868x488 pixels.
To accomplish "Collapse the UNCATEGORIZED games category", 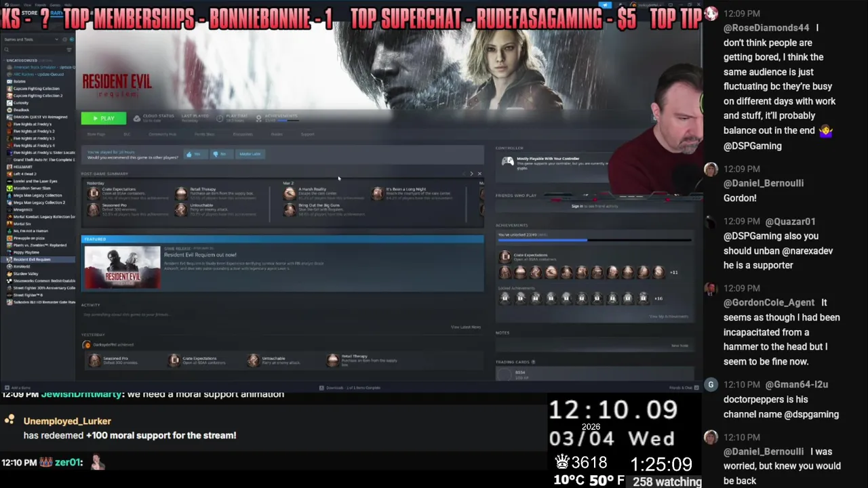I will (x=22, y=60).
